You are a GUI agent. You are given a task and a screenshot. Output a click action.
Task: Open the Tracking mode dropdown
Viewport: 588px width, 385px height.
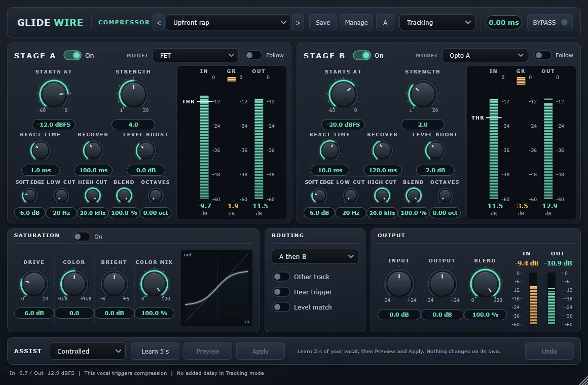pyautogui.click(x=437, y=22)
